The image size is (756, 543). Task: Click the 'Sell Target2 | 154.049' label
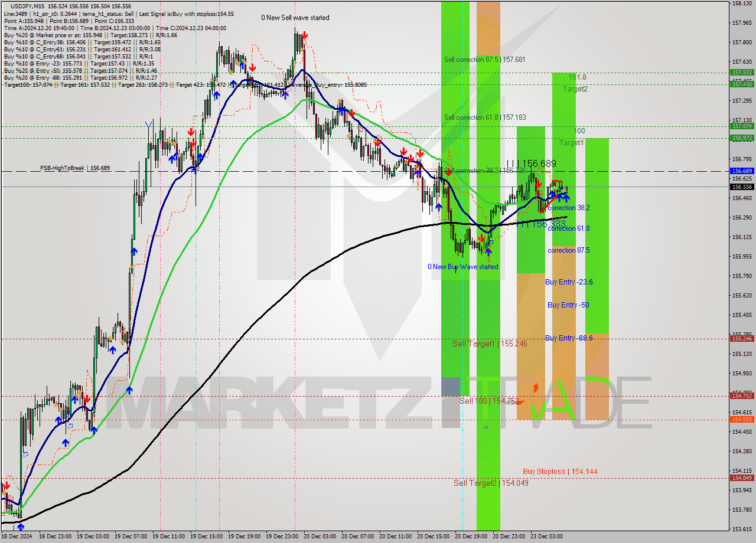pyautogui.click(x=491, y=483)
